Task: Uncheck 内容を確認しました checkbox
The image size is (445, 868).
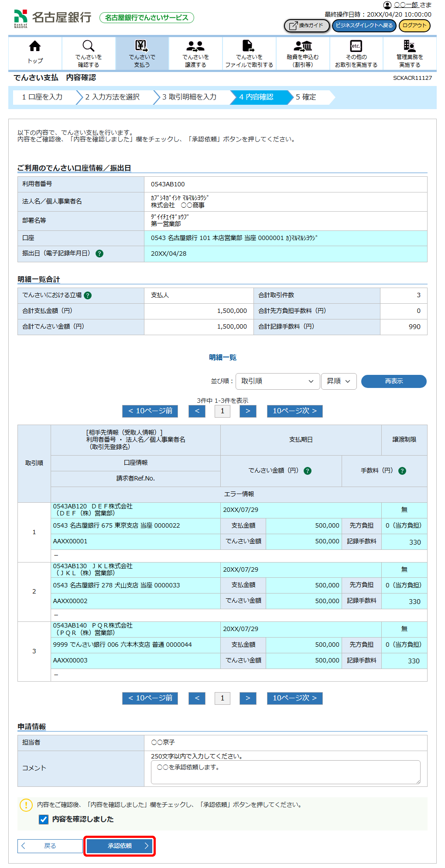Action: (44, 820)
